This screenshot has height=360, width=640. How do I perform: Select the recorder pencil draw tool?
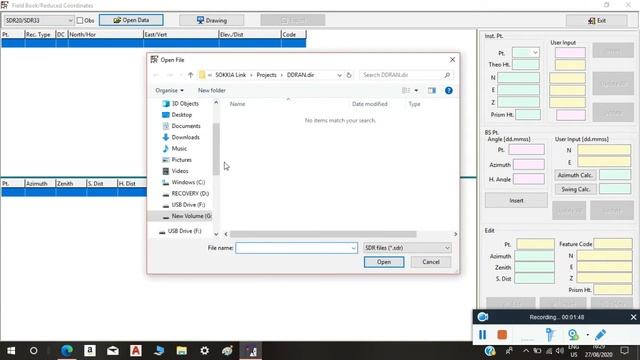(x=600, y=335)
